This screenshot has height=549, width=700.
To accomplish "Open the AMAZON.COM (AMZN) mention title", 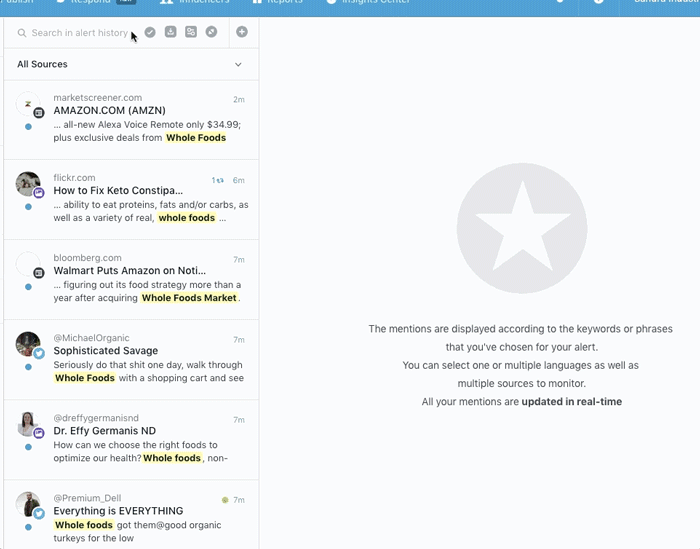I will pos(109,110).
